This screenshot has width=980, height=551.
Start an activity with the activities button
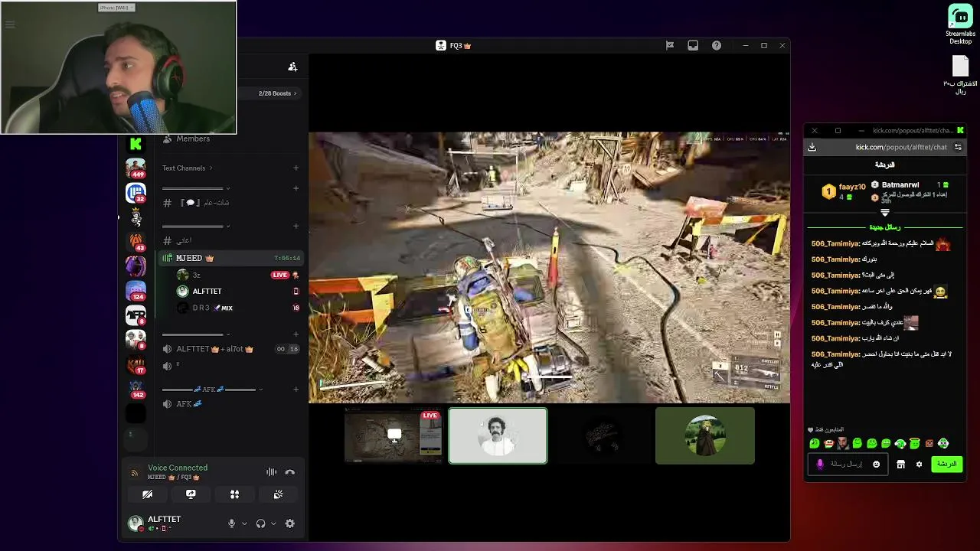click(234, 494)
